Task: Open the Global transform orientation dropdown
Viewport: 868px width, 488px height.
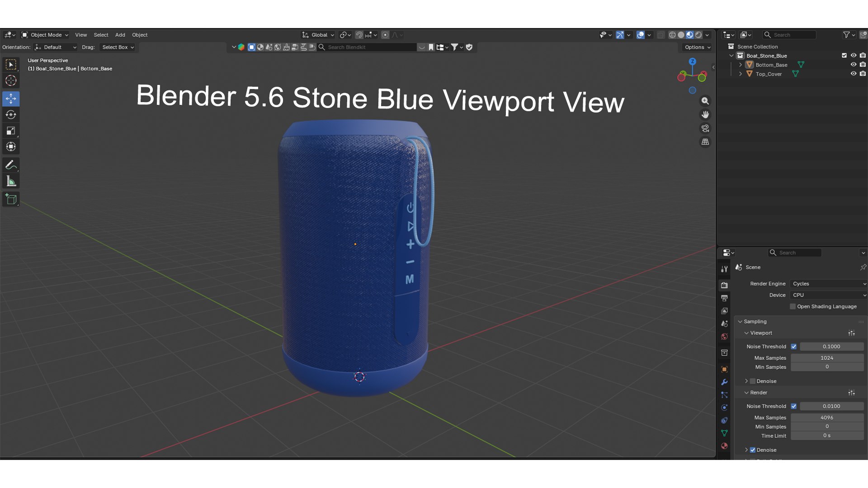Action: pyautogui.click(x=318, y=35)
